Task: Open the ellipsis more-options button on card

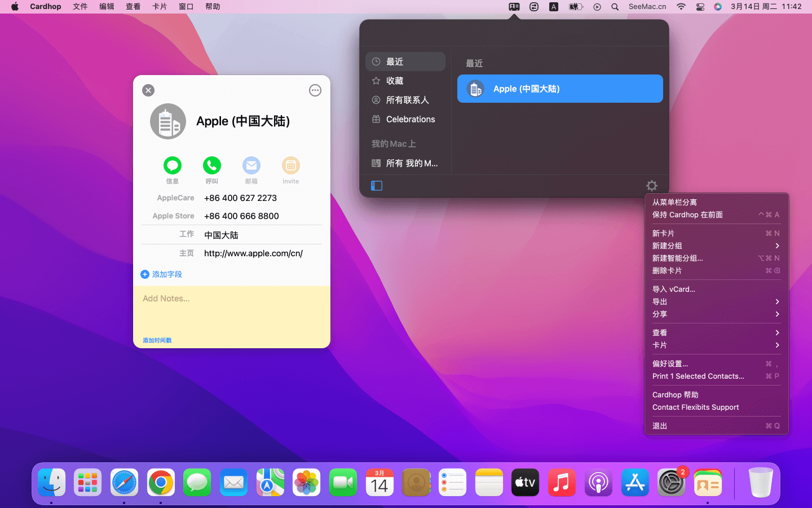Action: point(315,90)
